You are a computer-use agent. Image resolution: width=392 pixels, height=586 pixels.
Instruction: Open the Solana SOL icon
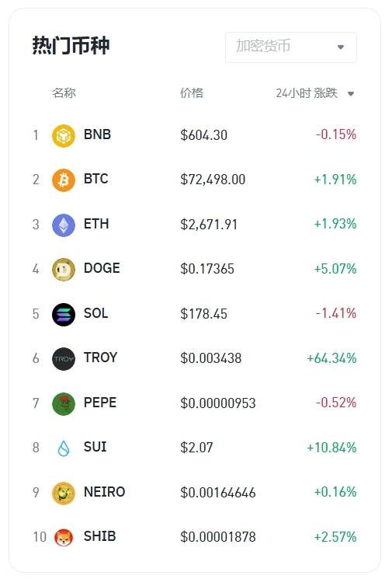click(64, 314)
